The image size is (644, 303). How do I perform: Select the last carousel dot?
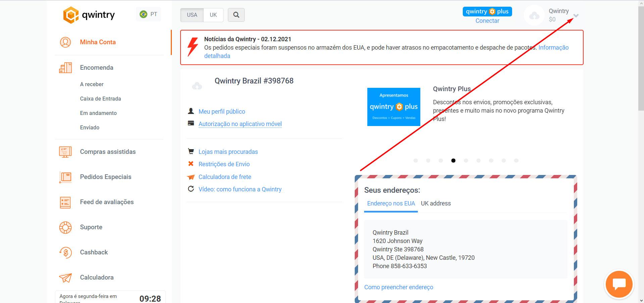point(516,161)
